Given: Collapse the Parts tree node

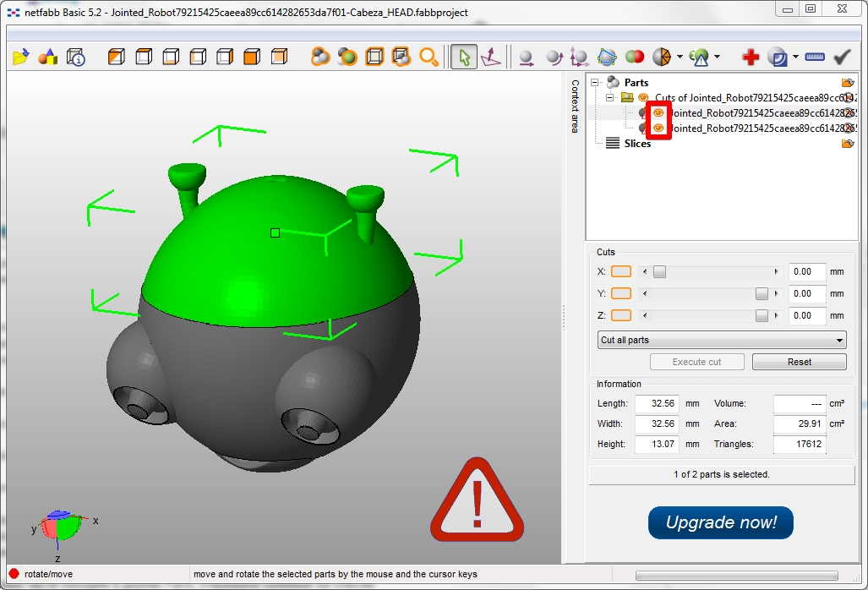Looking at the screenshot, I should [595, 83].
